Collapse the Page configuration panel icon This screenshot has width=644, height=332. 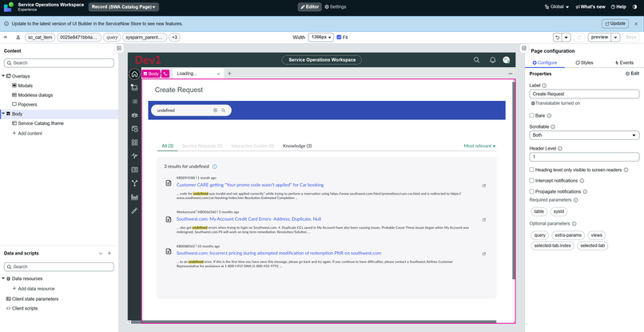(x=524, y=48)
